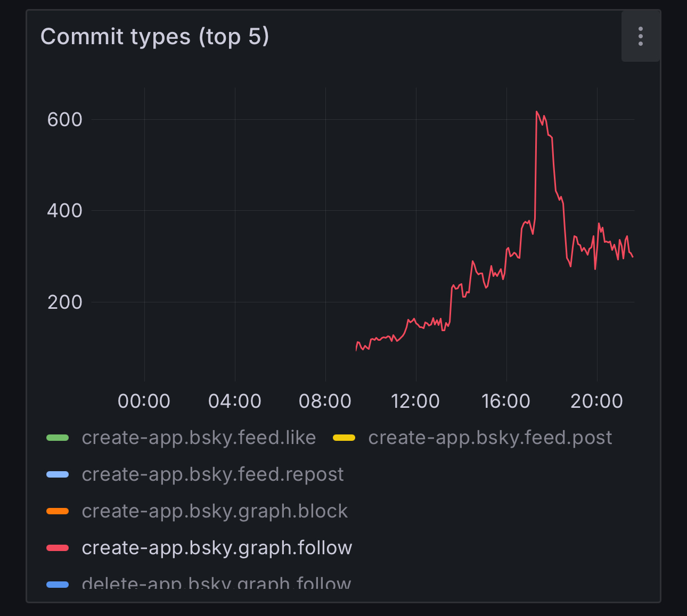
Task: Click green color swatch for feed.like
Action: pyautogui.click(x=58, y=438)
